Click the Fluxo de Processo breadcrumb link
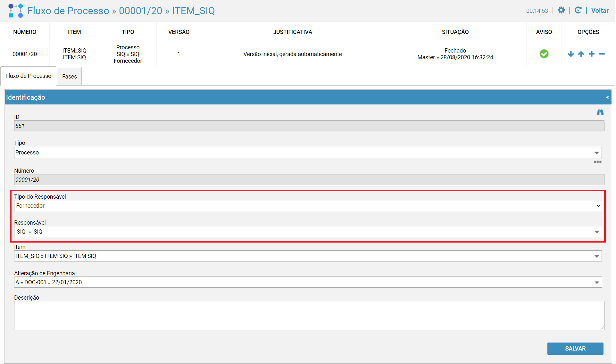 pyautogui.click(x=68, y=11)
